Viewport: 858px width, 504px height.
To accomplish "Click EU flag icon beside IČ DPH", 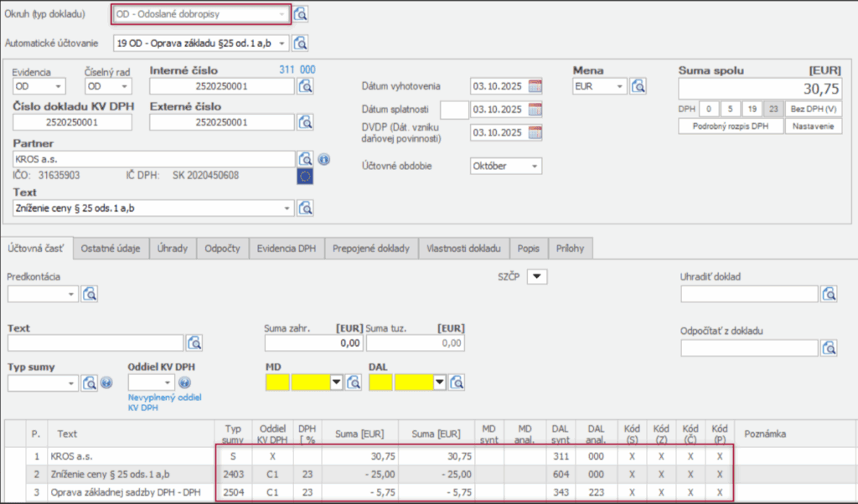I will click(x=305, y=176).
